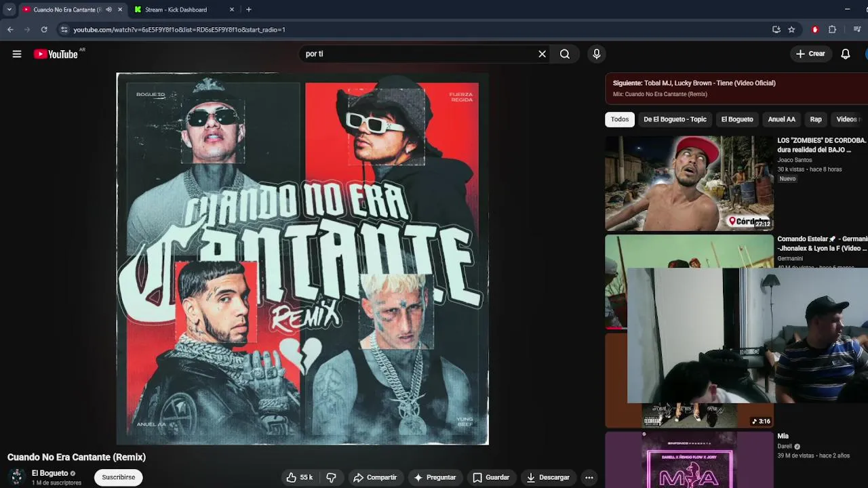Click the Darell channel name

(785, 447)
